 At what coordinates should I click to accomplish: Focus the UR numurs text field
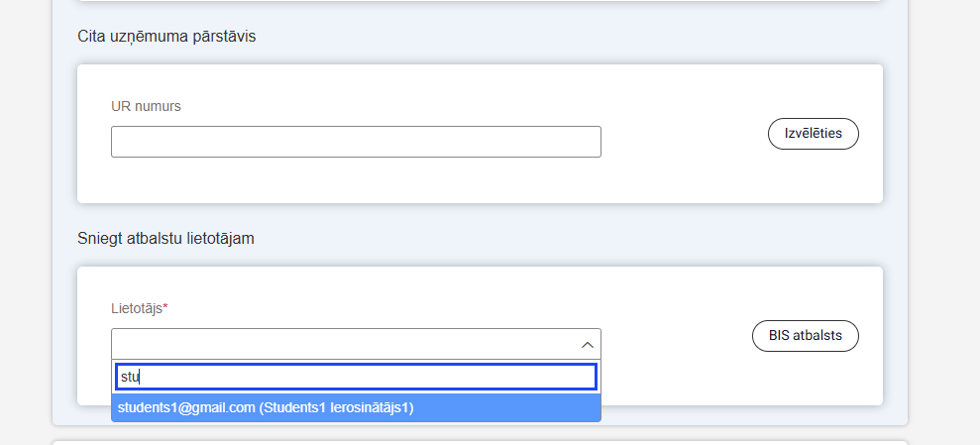coord(356,142)
